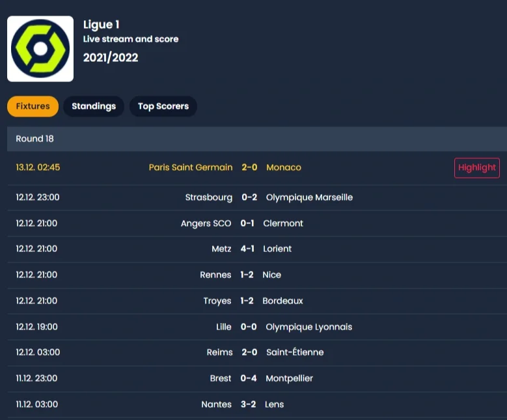The width and height of the screenshot is (507, 420).
Task: Click the Metz 4-1 Lorient score
Action: [247, 249]
